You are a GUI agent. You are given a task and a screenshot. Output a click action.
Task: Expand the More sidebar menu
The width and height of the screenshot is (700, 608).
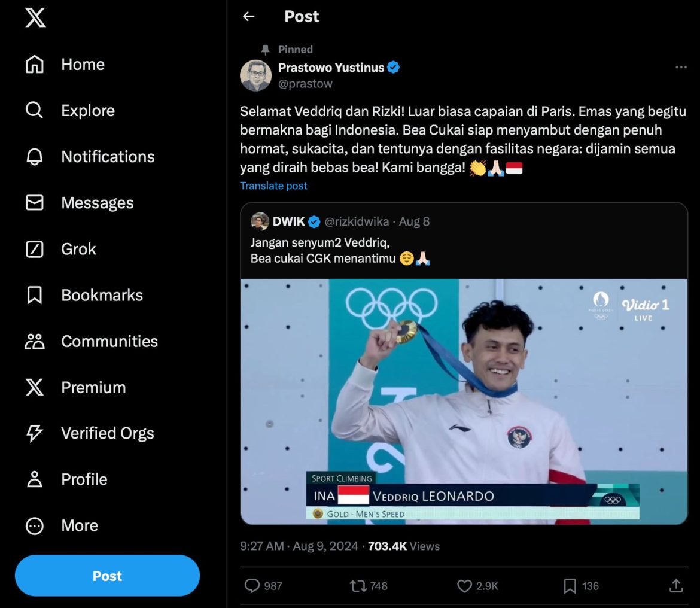(x=78, y=525)
